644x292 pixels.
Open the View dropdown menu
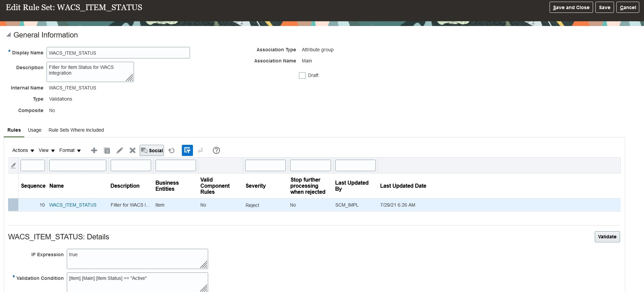pos(47,151)
